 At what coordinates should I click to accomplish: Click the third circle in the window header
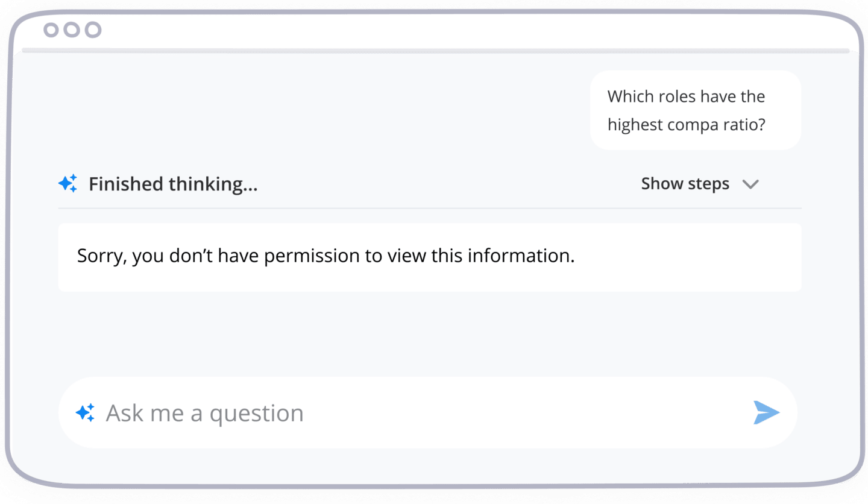tap(93, 30)
